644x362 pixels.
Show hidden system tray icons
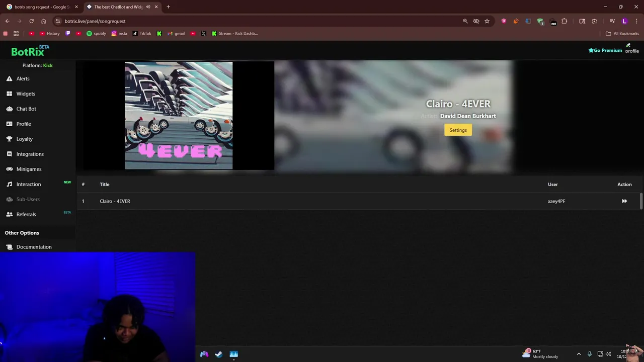(579, 354)
